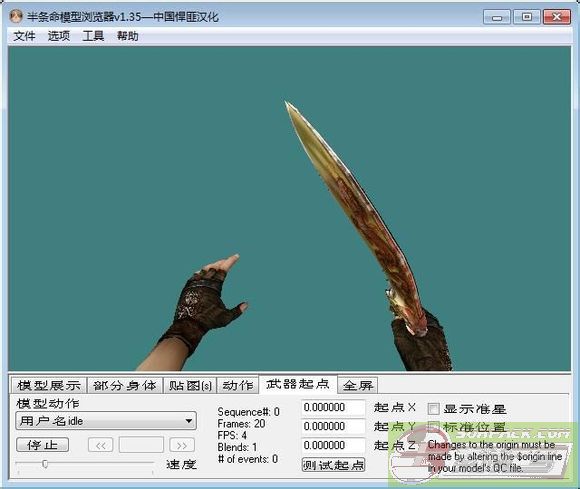Open the 工具 menu
This screenshot has width=580, height=489.
(93, 36)
